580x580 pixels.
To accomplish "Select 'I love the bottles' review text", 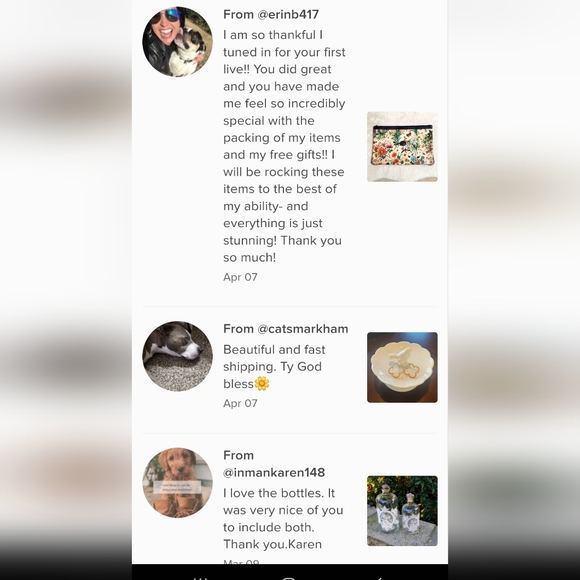I will click(x=283, y=519).
